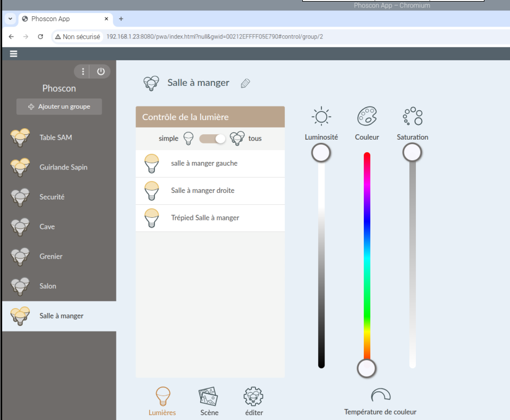
Task: Click the Saturation slider handle
Action: (x=412, y=152)
